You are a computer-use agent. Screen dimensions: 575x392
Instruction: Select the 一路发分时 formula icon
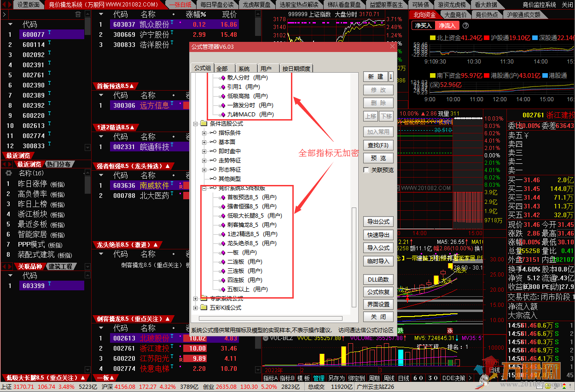[223, 105]
